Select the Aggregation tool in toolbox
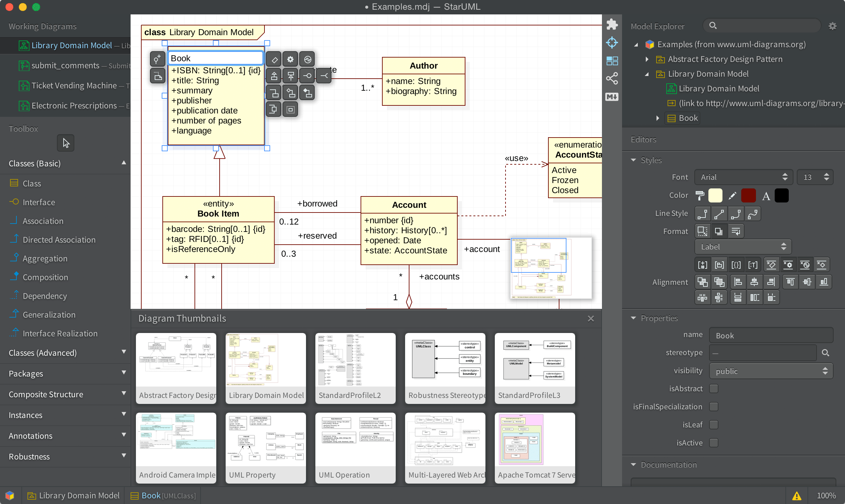Viewport: 845px width, 504px height. tap(45, 258)
